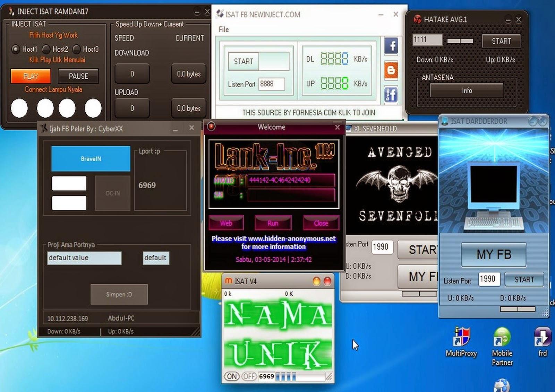The height and width of the screenshot is (392, 555).
Task: Click the 10.112.238.169 IP text
Action: [68, 319]
